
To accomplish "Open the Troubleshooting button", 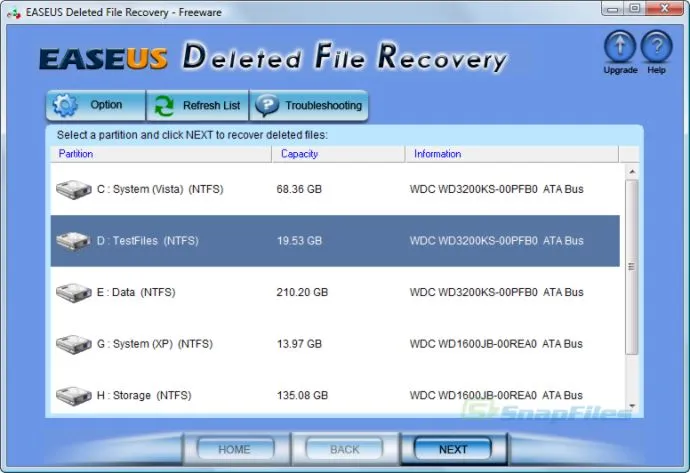I will [x=309, y=106].
